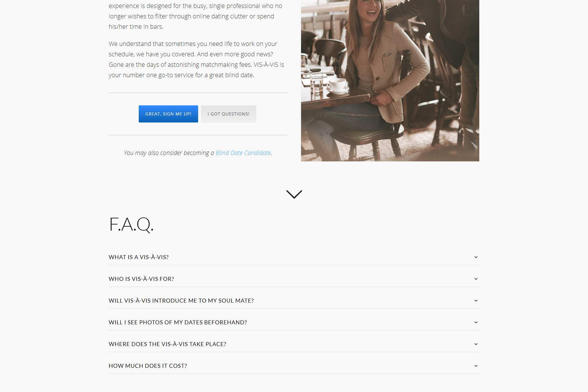This screenshot has width=588, height=392.
Task: Expand 'Who is vis-à-vis for?' question
Action: pyautogui.click(x=294, y=279)
